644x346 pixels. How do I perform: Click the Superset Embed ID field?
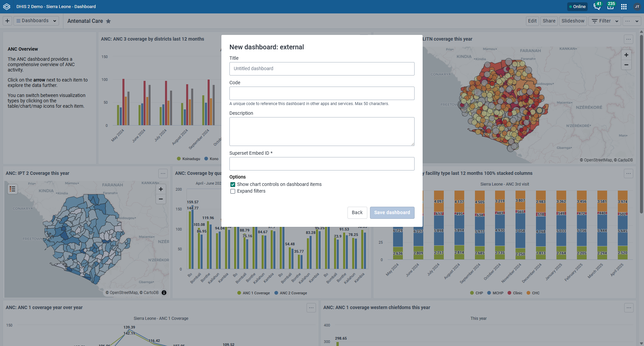click(322, 164)
